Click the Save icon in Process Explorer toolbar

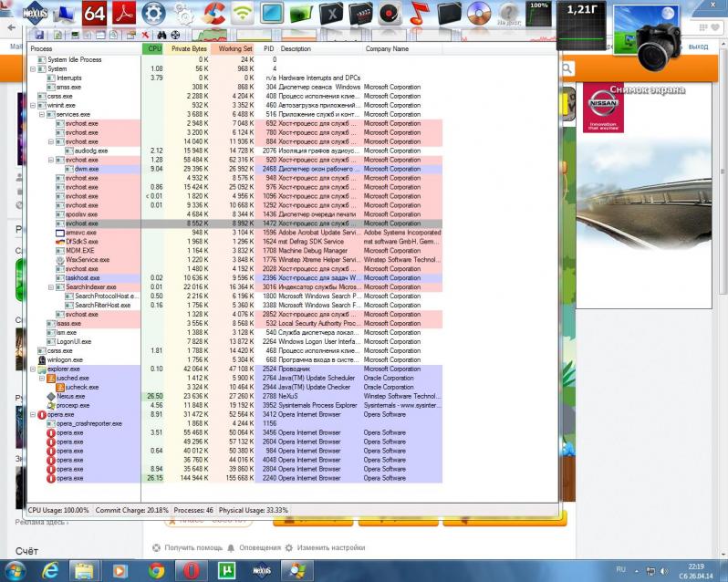click(39, 36)
